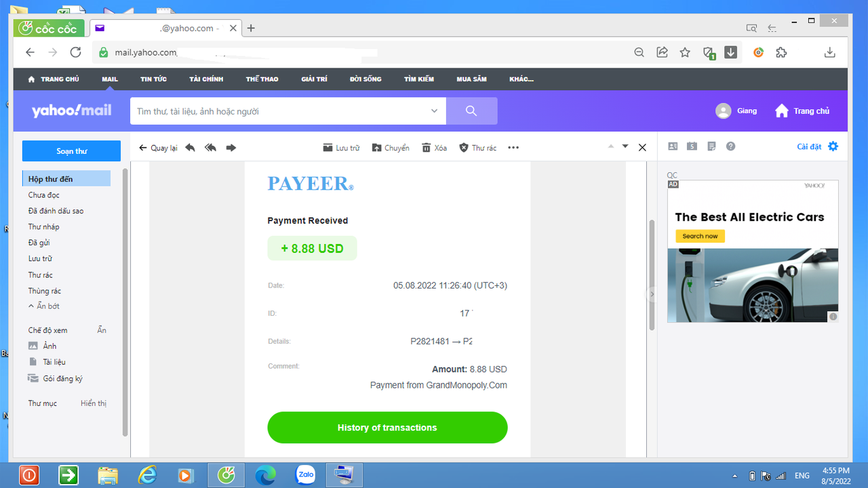Image resolution: width=868 pixels, height=488 pixels.
Task: Open the calendar icon in the right panel
Action: tap(692, 146)
